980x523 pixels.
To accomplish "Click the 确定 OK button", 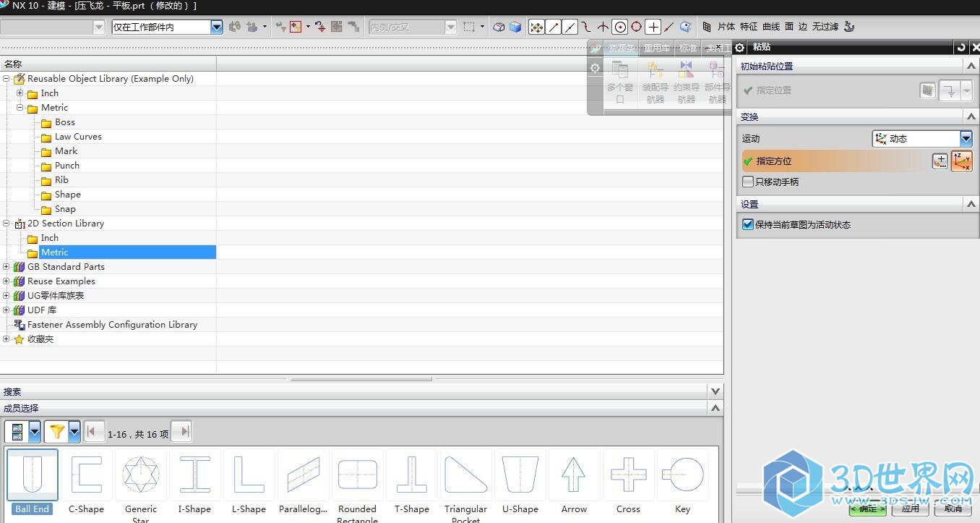I will pos(868,509).
